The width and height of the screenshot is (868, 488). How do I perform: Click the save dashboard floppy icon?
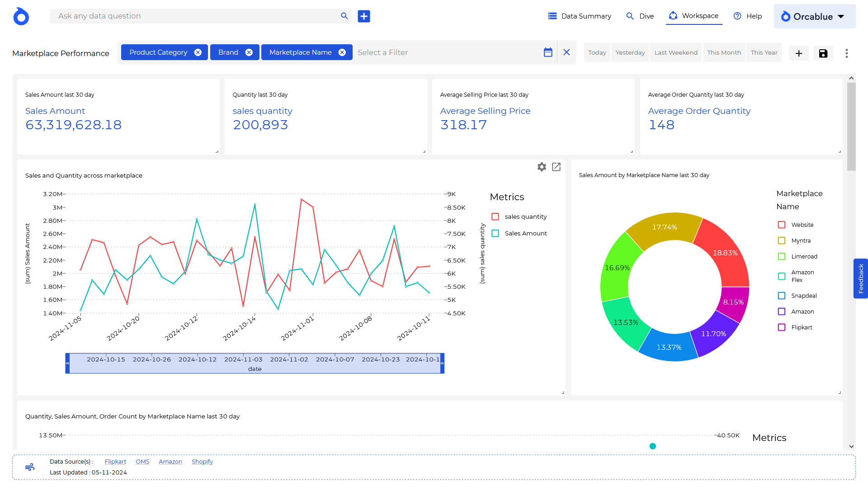point(823,53)
